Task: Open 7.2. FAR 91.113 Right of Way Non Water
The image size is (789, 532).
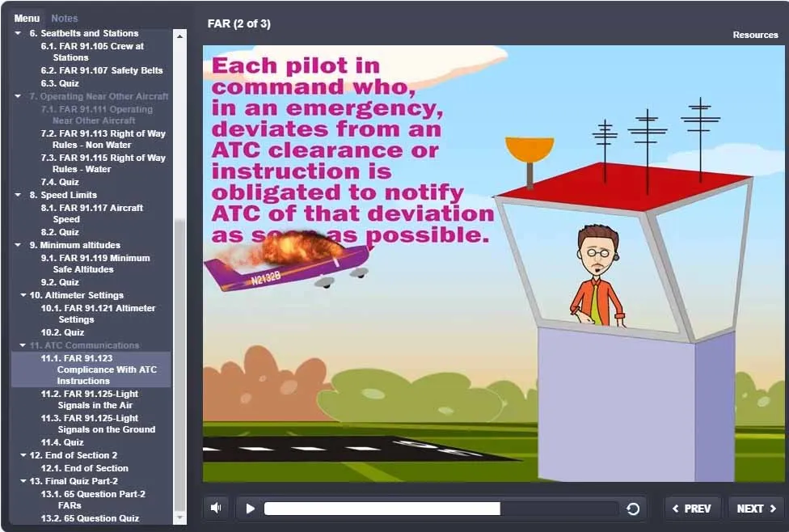Action: [103, 139]
